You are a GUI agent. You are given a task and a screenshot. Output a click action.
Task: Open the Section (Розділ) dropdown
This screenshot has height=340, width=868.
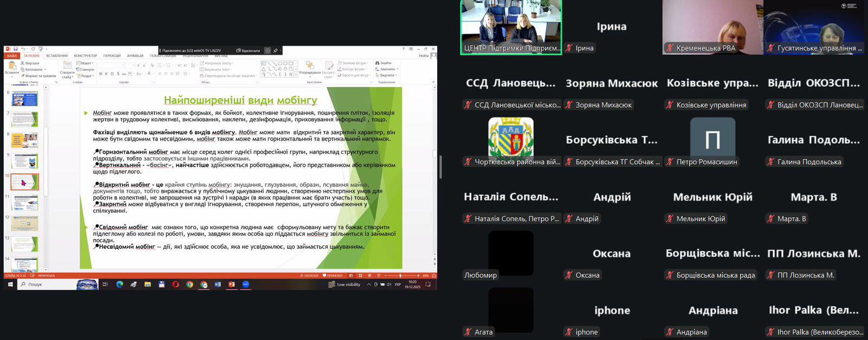pyautogui.click(x=86, y=75)
